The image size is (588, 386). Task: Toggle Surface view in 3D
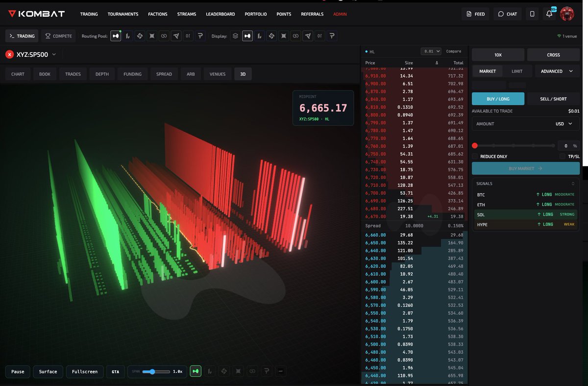[48, 371]
